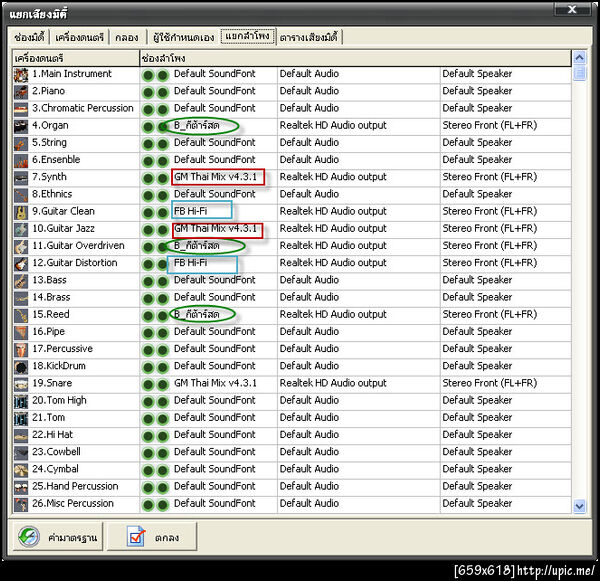600x581 pixels.
Task: Select the Hand Percussion icon
Action: 21,487
